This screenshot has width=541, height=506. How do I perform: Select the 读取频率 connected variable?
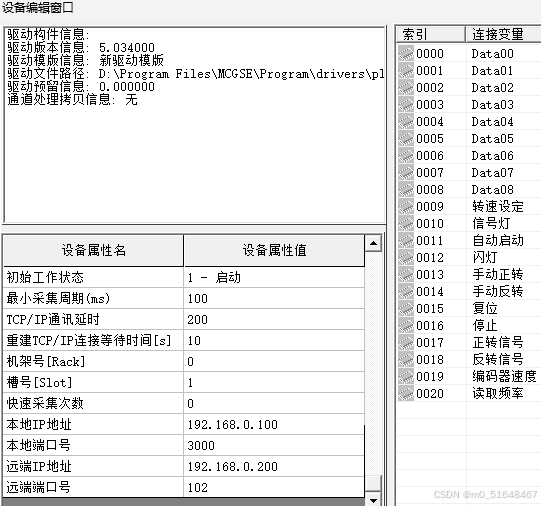pos(498,394)
